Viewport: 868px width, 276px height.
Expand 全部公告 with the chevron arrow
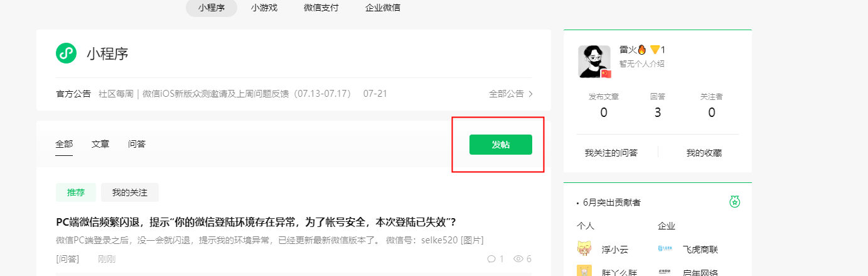(511, 94)
